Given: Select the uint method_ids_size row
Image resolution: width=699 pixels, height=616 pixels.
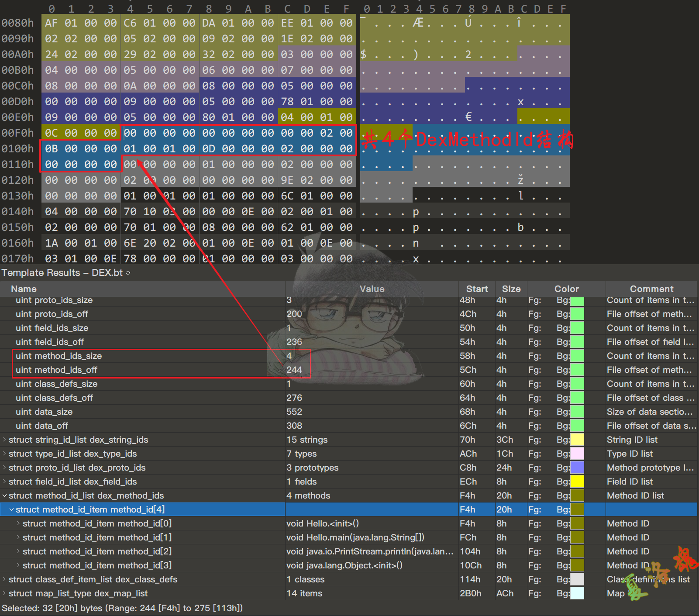Looking at the screenshot, I should point(59,356).
